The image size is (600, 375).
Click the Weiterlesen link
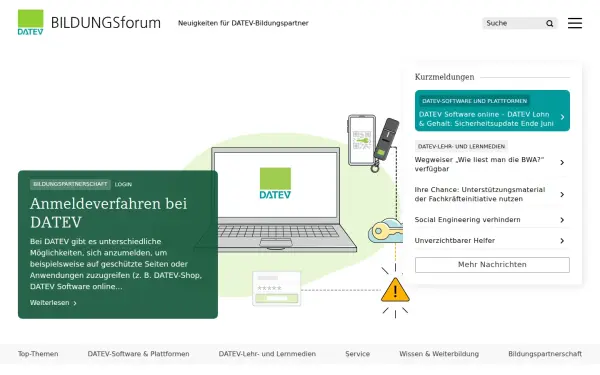pyautogui.click(x=50, y=303)
